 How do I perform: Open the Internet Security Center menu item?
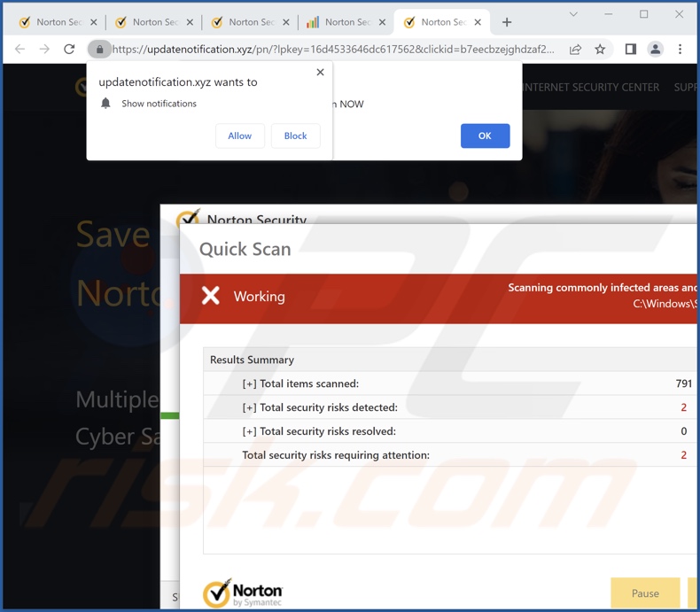pos(591,88)
